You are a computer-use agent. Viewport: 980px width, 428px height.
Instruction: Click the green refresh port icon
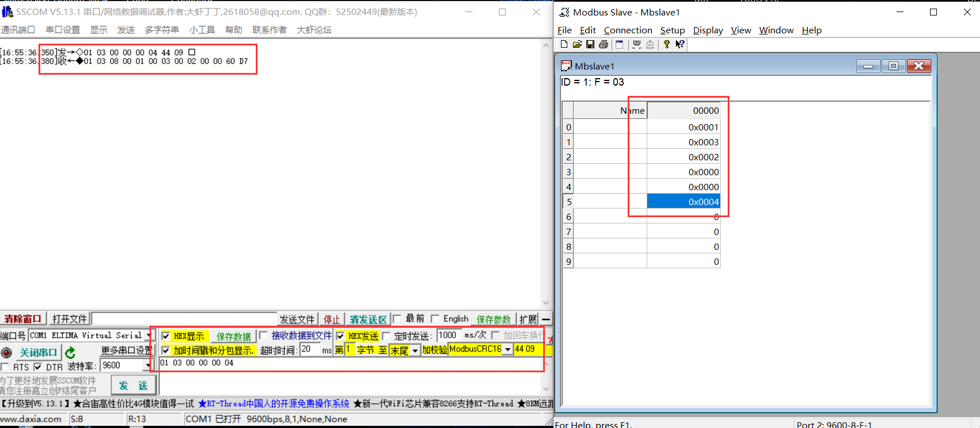pos(70,352)
